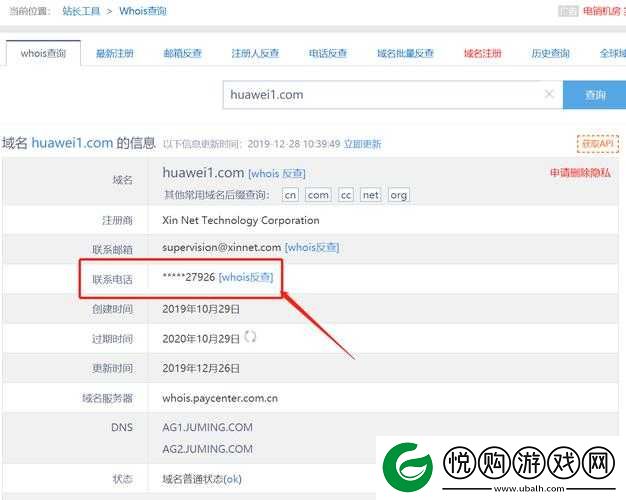
Task: Switch to the whois查询 tab
Action: click(x=43, y=53)
